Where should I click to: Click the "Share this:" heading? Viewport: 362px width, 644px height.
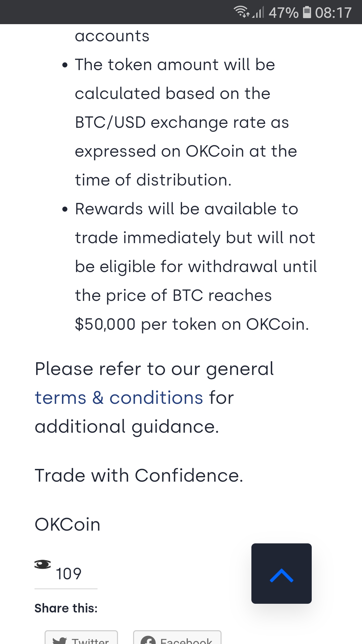coord(66,608)
